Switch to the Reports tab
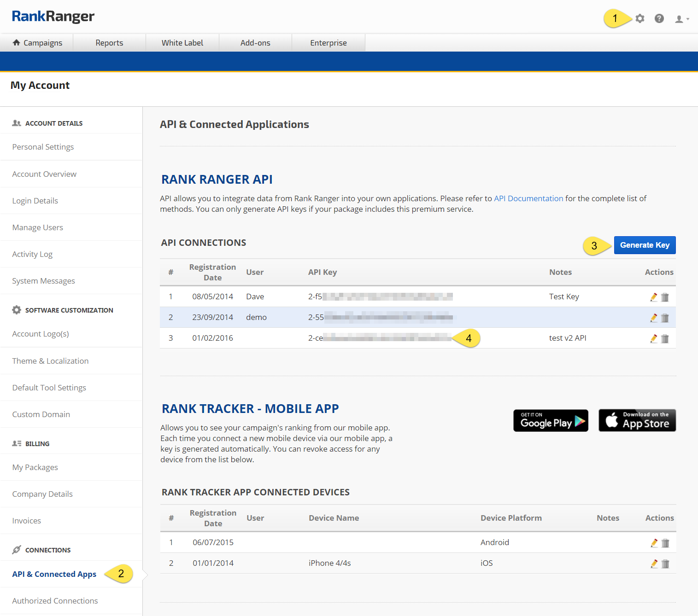The height and width of the screenshot is (616, 698). [109, 43]
